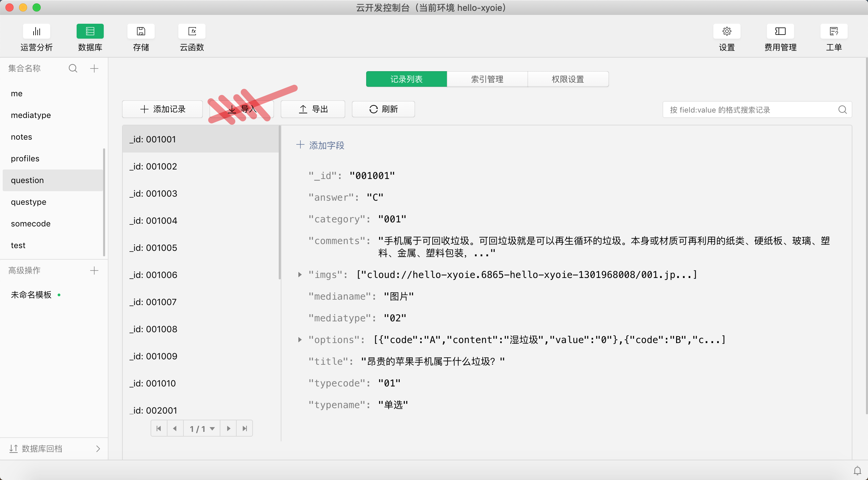Open the 设置 gear icon
The height and width of the screenshot is (480, 868).
tap(727, 32)
